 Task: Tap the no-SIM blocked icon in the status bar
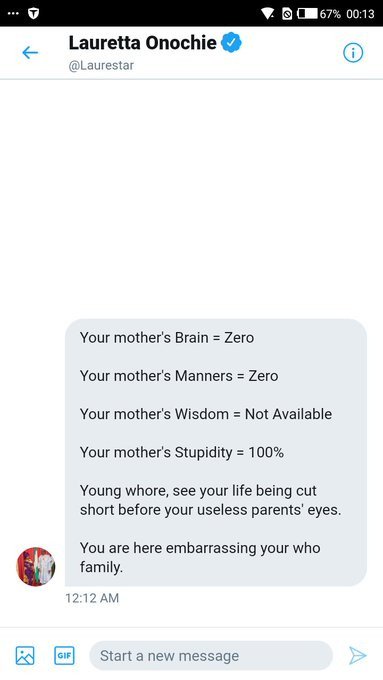pyautogui.click(x=287, y=14)
